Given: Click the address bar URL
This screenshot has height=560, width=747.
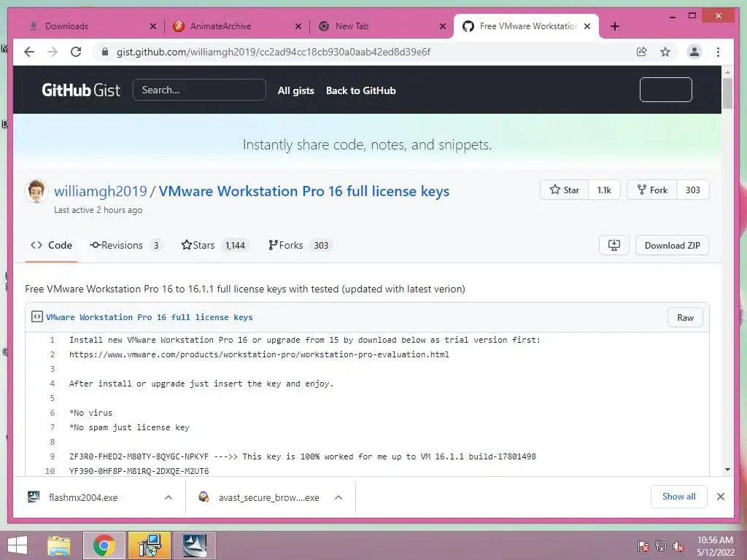Looking at the screenshot, I should pos(274,52).
